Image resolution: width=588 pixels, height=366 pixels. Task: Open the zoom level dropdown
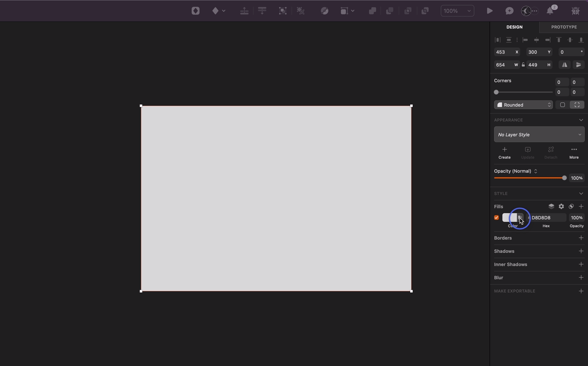[x=457, y=11]
